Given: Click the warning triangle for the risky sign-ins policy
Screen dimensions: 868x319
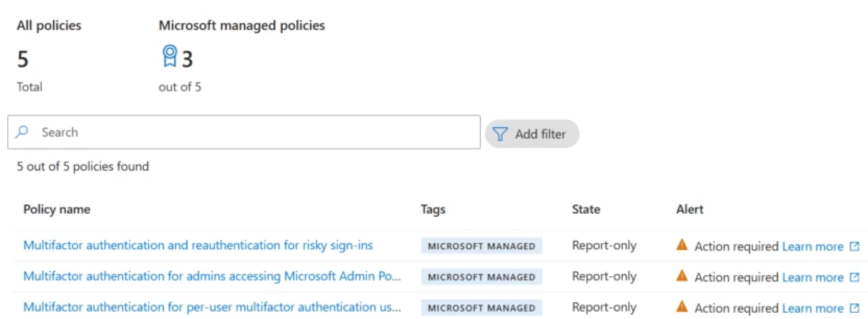Looking at the screenshot, I should [x=682, y=245].
